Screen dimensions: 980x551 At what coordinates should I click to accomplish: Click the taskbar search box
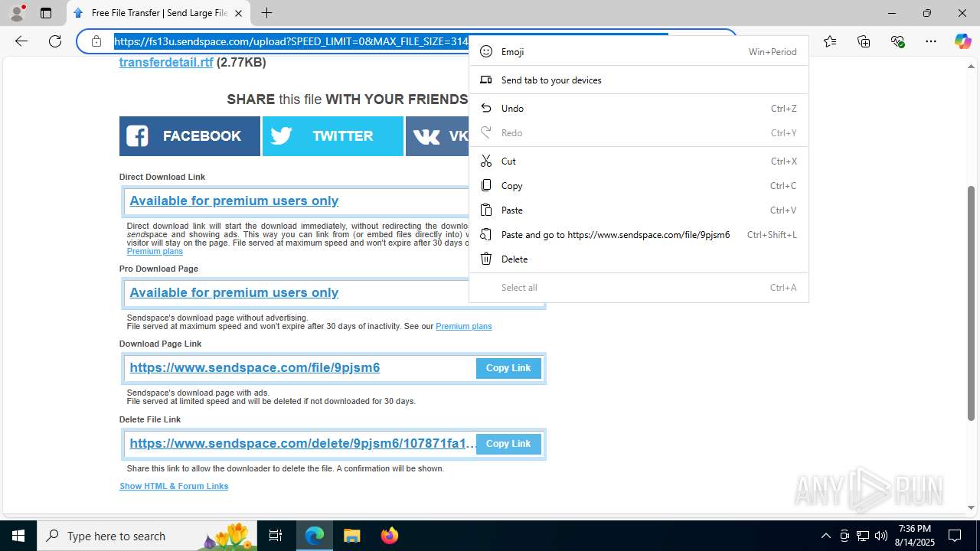147,536
